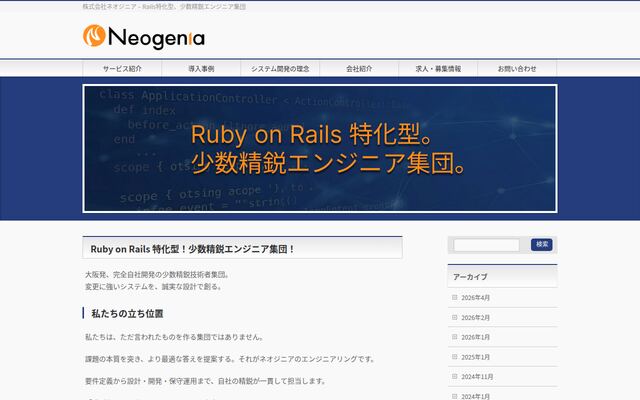Click the 私たちの立ち位置 section heading
Viewport: 640px width, 400px height.
point(127,313)
